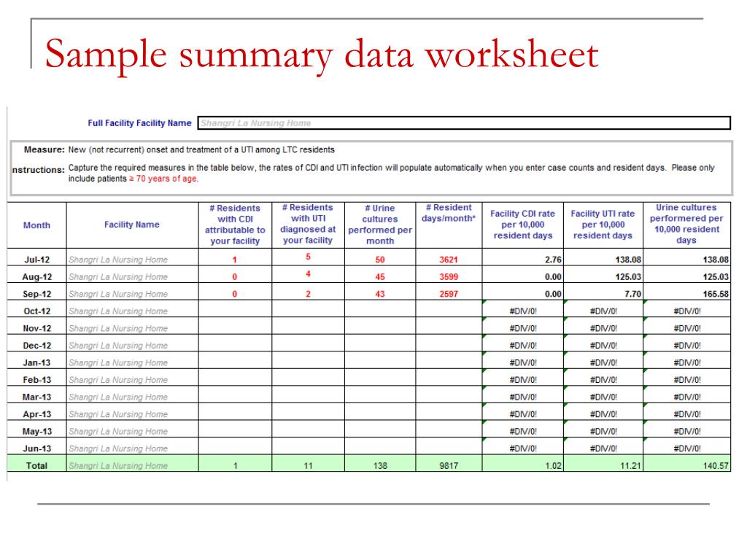Click Sep-12 UTI residents value 2
747x560 pixels.
(308, 294)
